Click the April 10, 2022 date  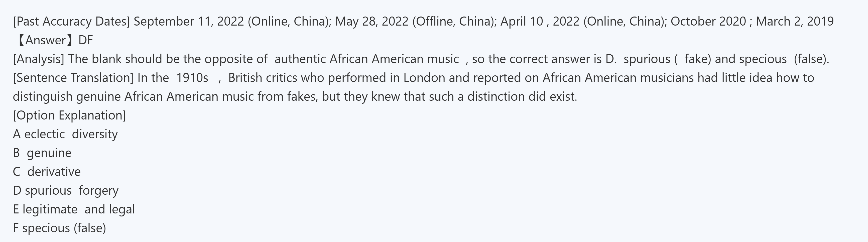click(540, 22)
